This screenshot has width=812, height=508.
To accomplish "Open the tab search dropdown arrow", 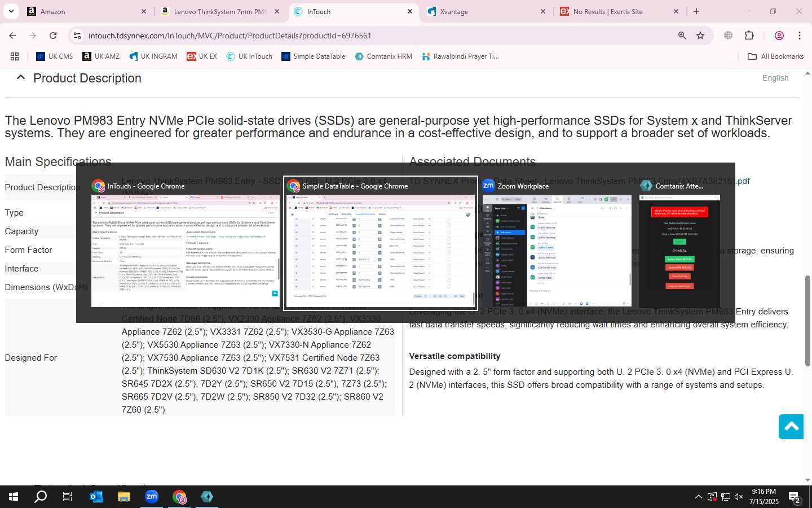I will [x=11, y=11].
